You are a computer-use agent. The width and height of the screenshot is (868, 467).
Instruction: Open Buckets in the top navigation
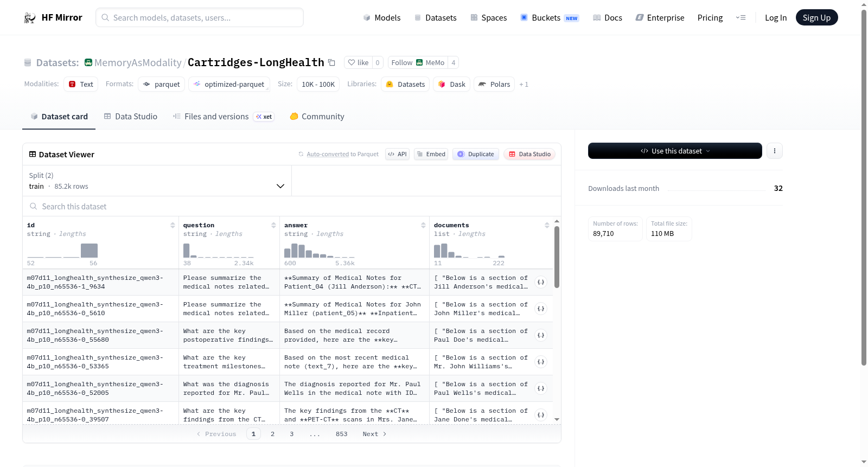(x=550, y=18)
